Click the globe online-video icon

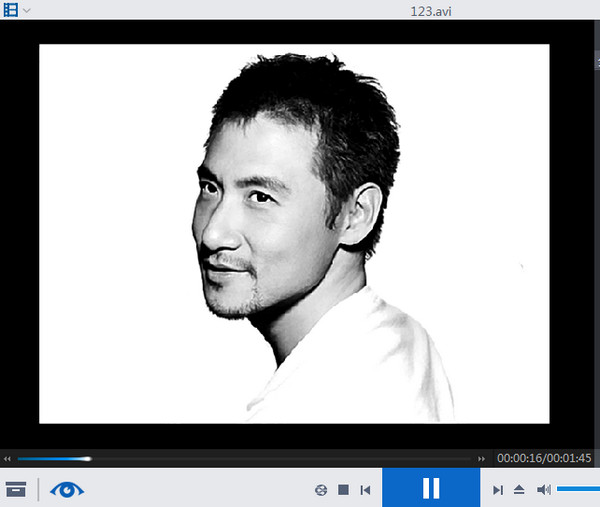pyautogui.click(x=321, y=490)
